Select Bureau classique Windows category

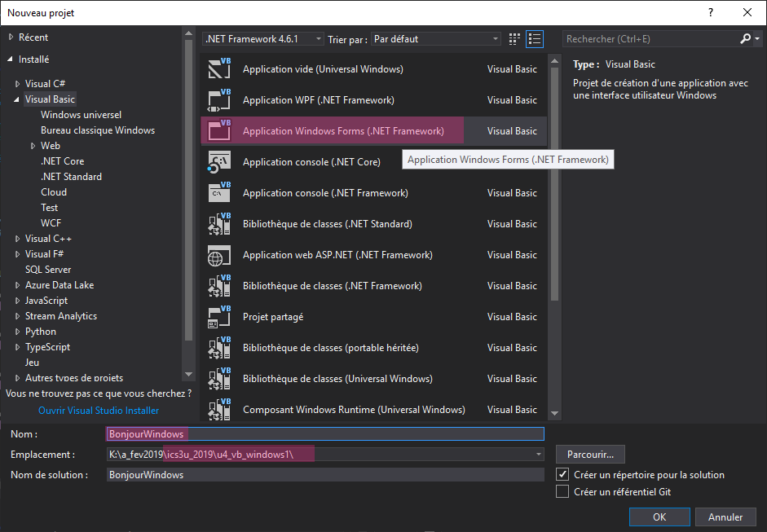coord(98,130)
